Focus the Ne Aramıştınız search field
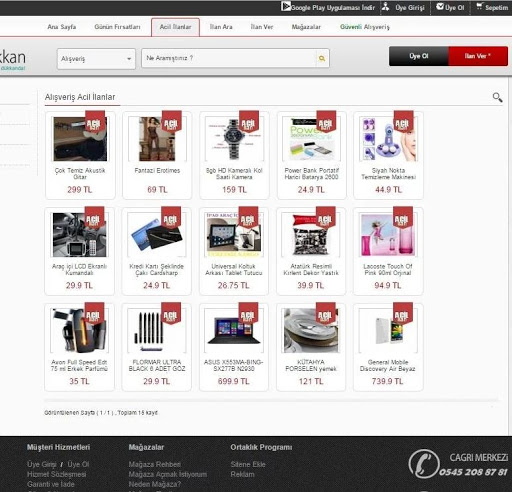This screenshot has width=512, height=492. [x=229, y=58]
